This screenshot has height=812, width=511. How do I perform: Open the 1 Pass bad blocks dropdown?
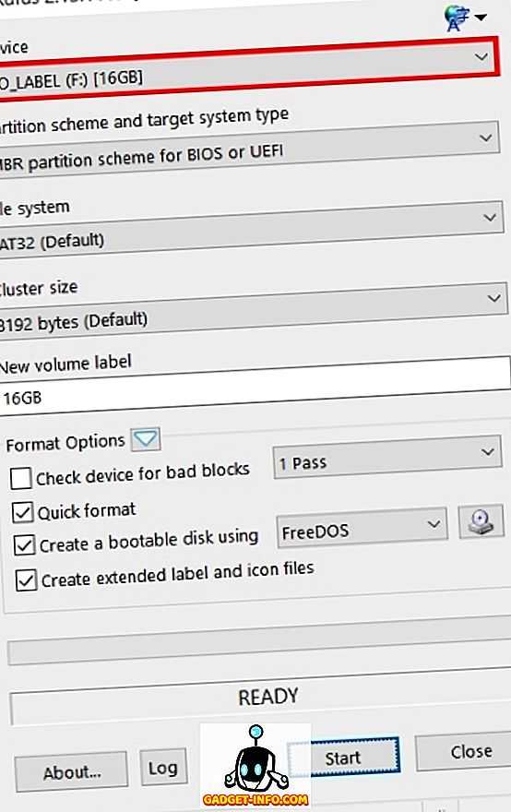(387, 457)
